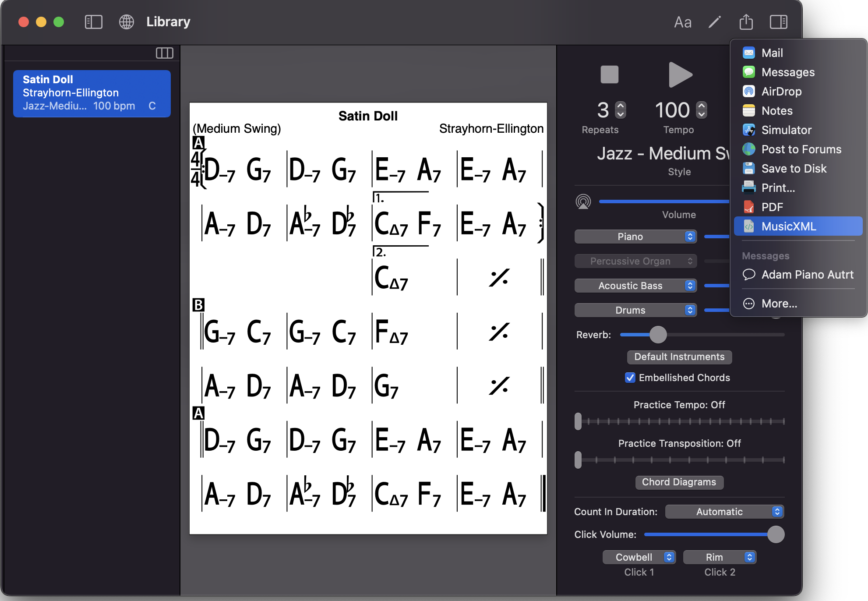The width and height of the screenshot is (868, 601).
Task: Click the Reverb slider knob
Action: coord(657,335)
